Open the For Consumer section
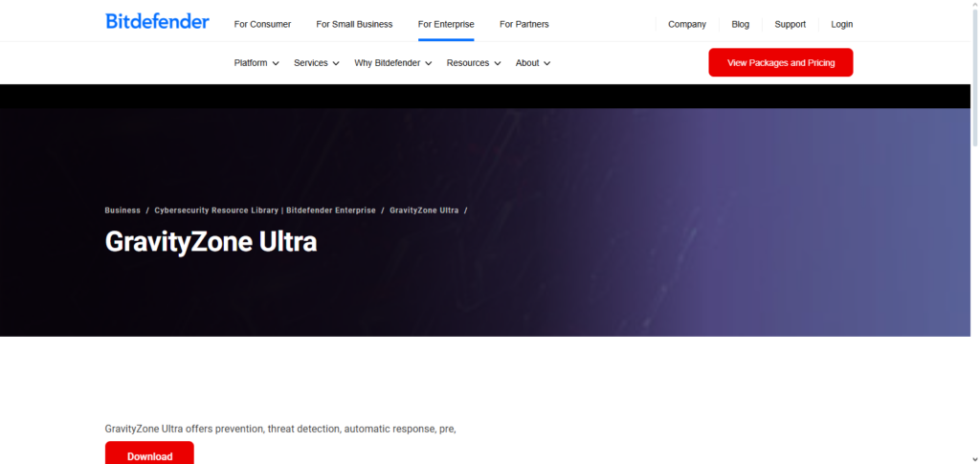Screen dimensions: 980x464 (262, 24)
